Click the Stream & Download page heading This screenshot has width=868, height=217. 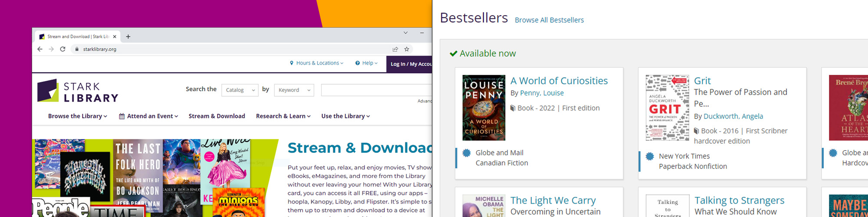(x=360, y=148)
